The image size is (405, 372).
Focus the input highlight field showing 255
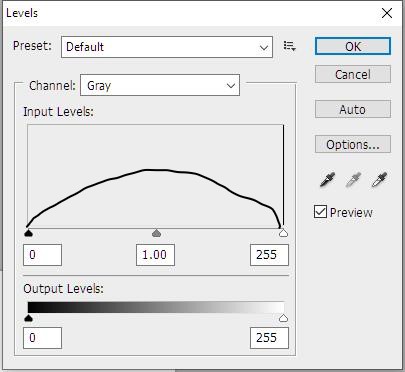(269, 255)
